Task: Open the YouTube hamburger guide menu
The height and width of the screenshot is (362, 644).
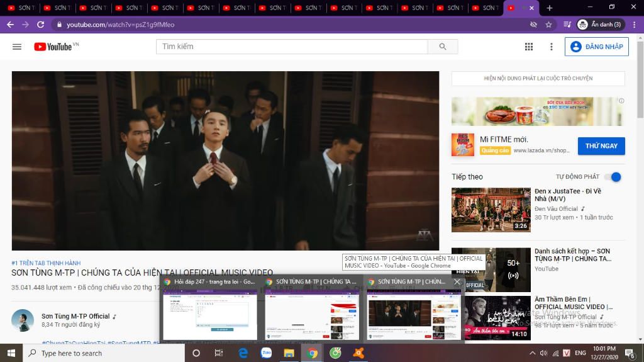Action: [17, 47]
